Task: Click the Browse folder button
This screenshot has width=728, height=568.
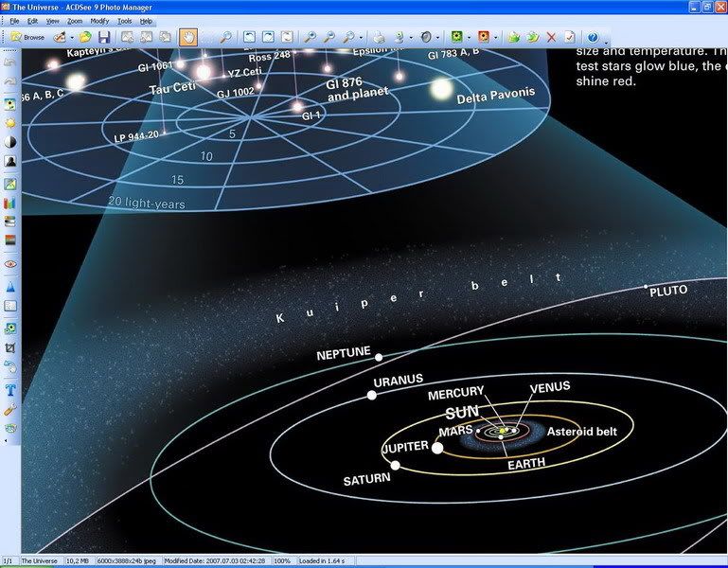Action: [x=27, y=37]
